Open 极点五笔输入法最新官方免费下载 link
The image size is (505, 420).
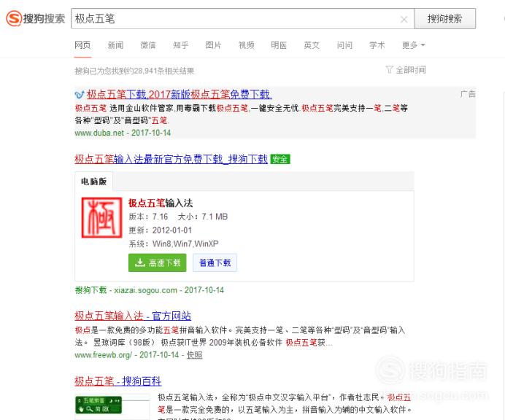pyautogui.click(x=171, y=159)
